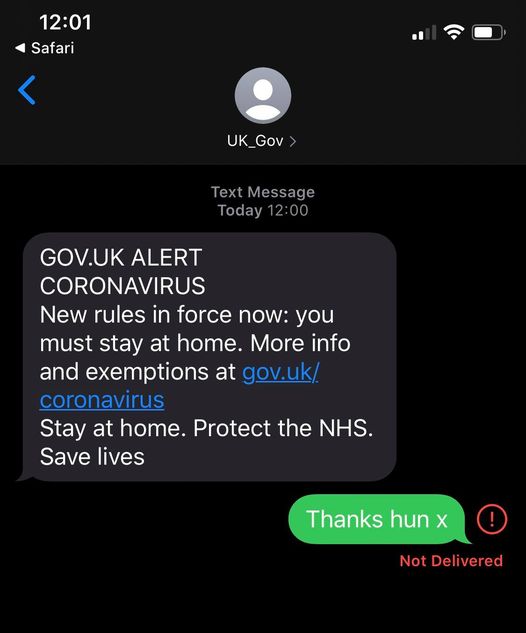The height and width of the screenshot is (633, 526).
Task: Tap the blue back chevron
Action: (x=27, y=90)
